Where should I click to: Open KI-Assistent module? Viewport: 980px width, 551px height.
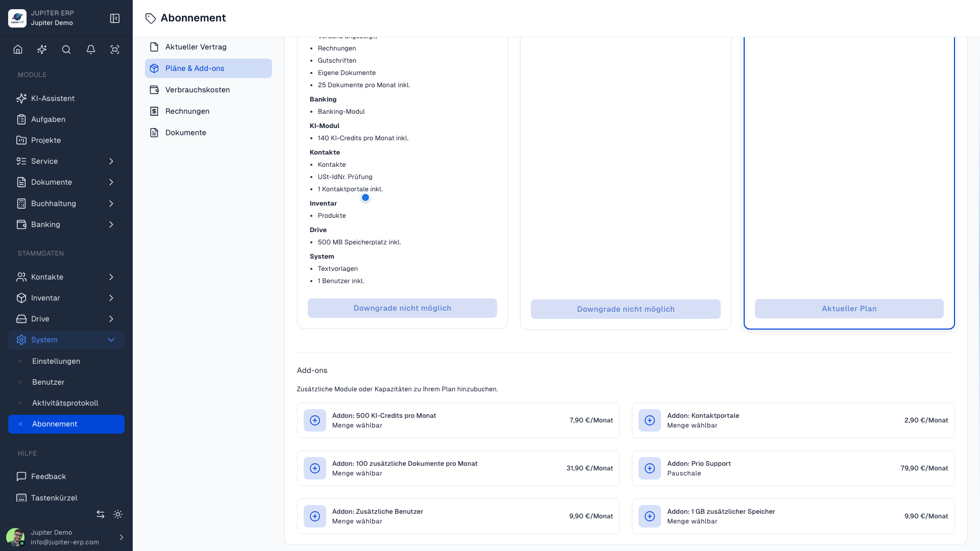coord(66,98)
